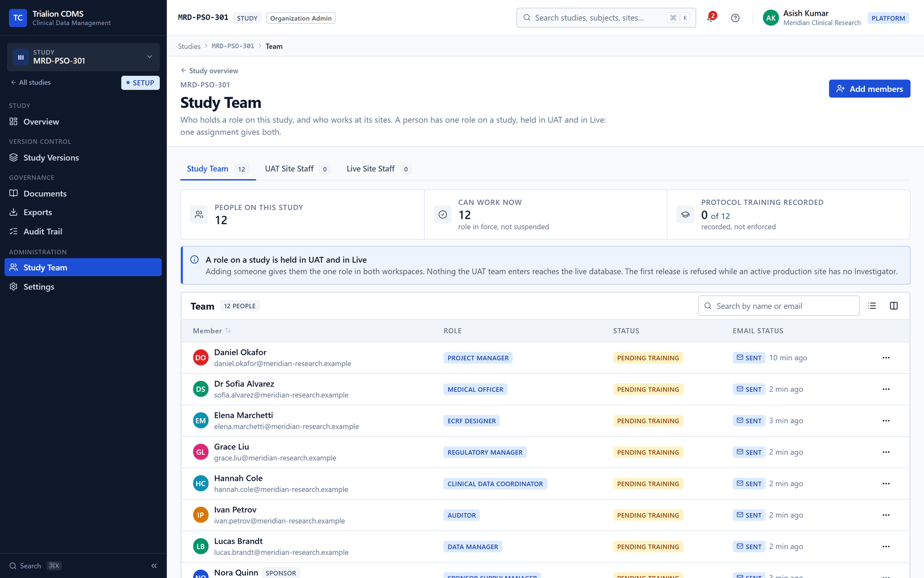Open Exports in the sidebar

pos(83,212)
